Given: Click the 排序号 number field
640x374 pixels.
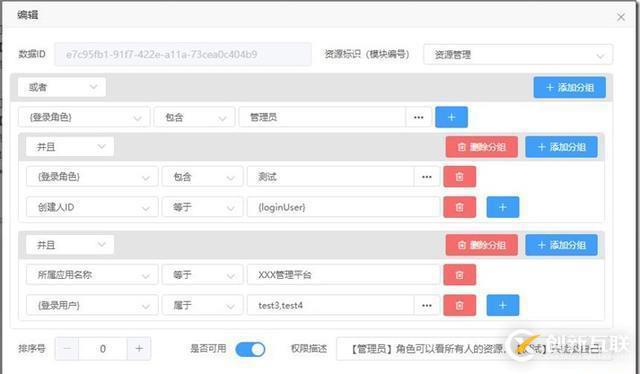Looking at the screenshot, I should pyautogui.click(x=103, y=349).
